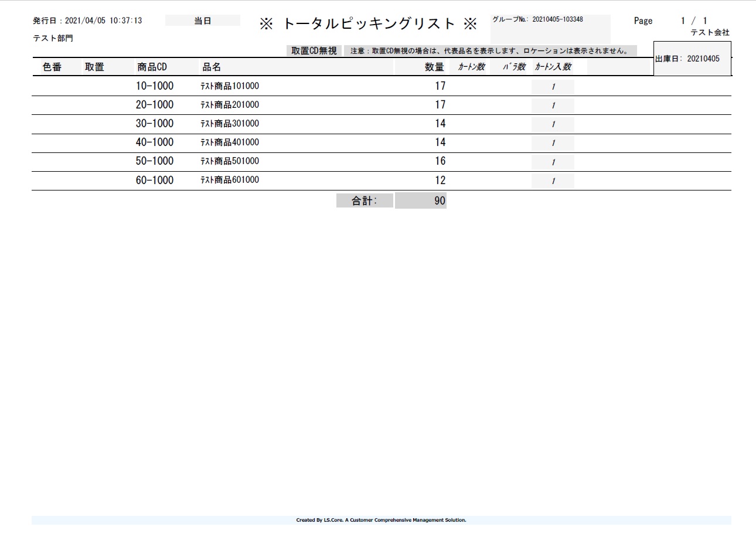The image size is (756, 534).
Task: Select product code 50-1000
Action: click(155, 161)
